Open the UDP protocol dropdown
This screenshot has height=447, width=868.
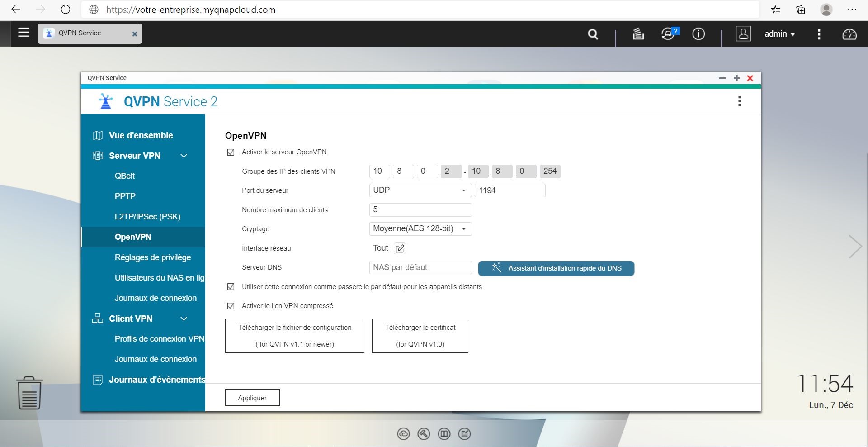[x=420, y=190]
